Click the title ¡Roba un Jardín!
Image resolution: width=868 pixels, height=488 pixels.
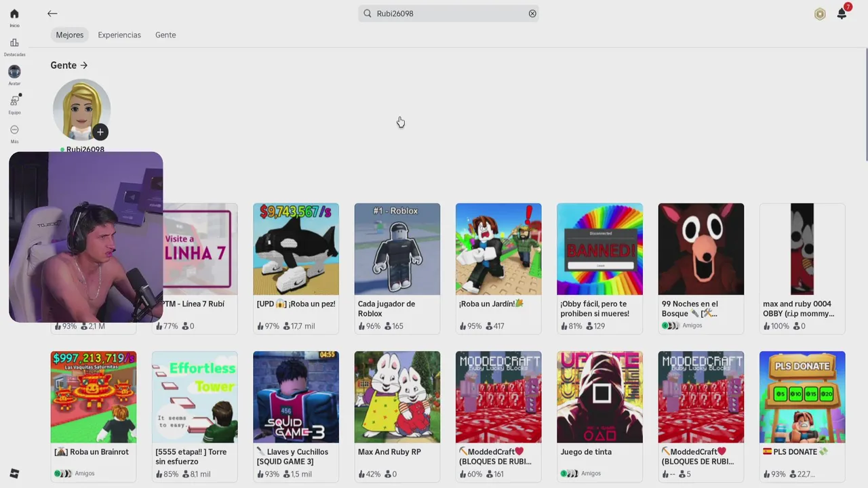point(492,304)
